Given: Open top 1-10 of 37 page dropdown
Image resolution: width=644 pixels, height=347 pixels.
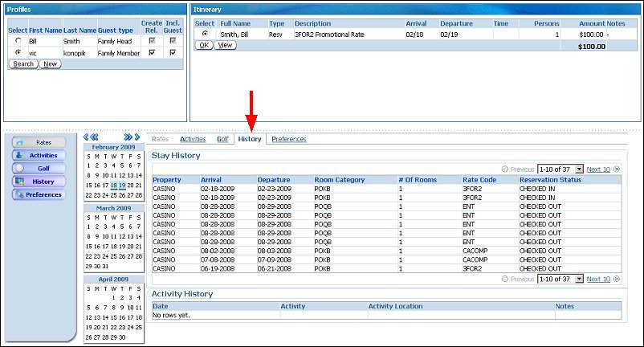Looking at the screenshot, I should [560, 169].
